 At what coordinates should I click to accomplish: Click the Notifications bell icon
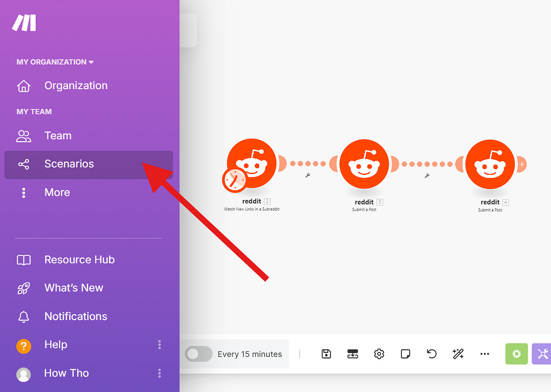pos(23,317)
